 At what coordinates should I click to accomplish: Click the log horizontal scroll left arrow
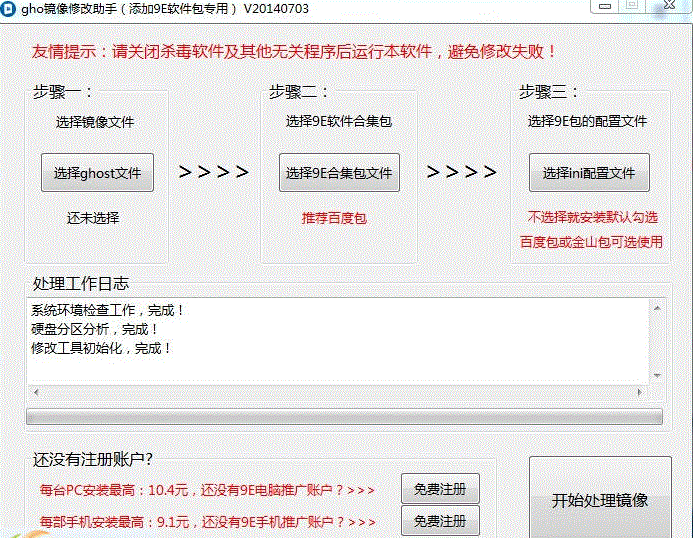[x=36, y=392]
